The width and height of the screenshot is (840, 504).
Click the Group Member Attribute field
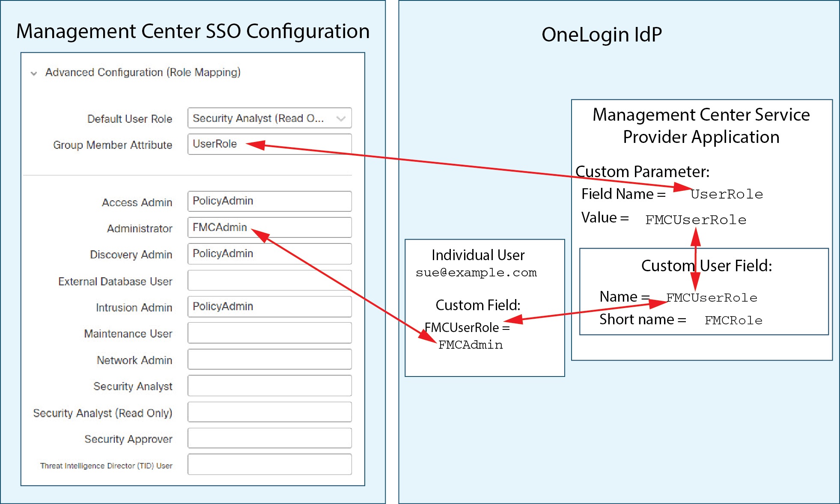pos(269,144)
